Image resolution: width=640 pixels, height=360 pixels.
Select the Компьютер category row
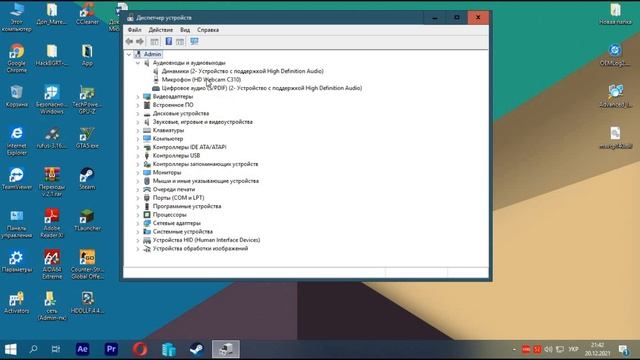click(168, 139)
